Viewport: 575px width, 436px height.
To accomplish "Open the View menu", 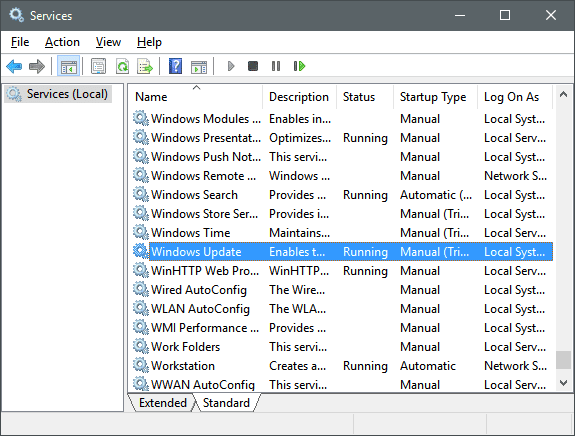I will 108,42.
